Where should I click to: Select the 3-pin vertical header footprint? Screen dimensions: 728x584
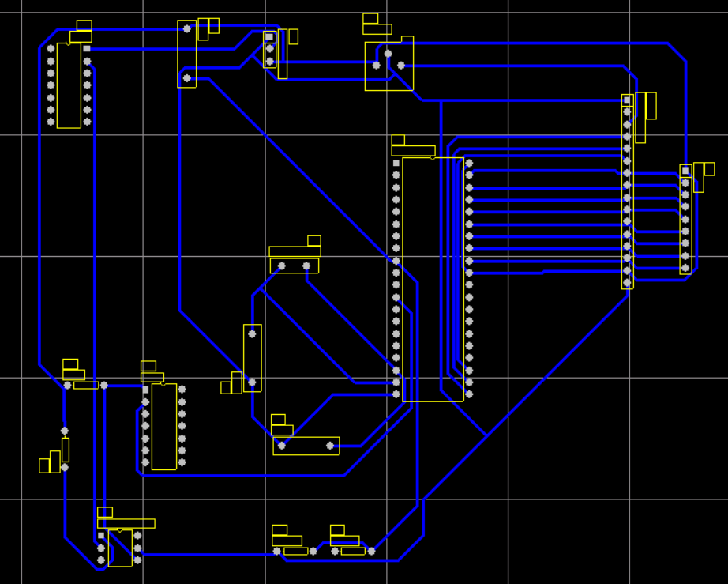pyautogui.click(x=270, y=49)
